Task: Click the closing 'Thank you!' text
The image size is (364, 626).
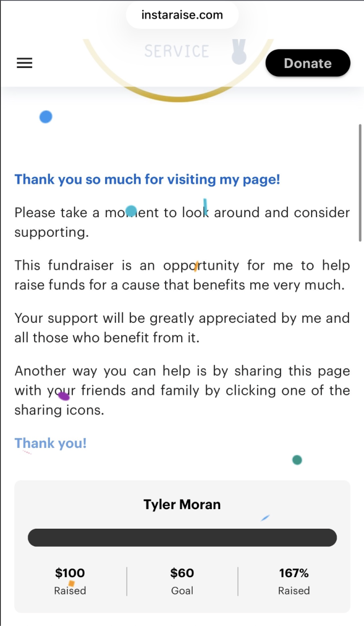Action: click(50, 443)
